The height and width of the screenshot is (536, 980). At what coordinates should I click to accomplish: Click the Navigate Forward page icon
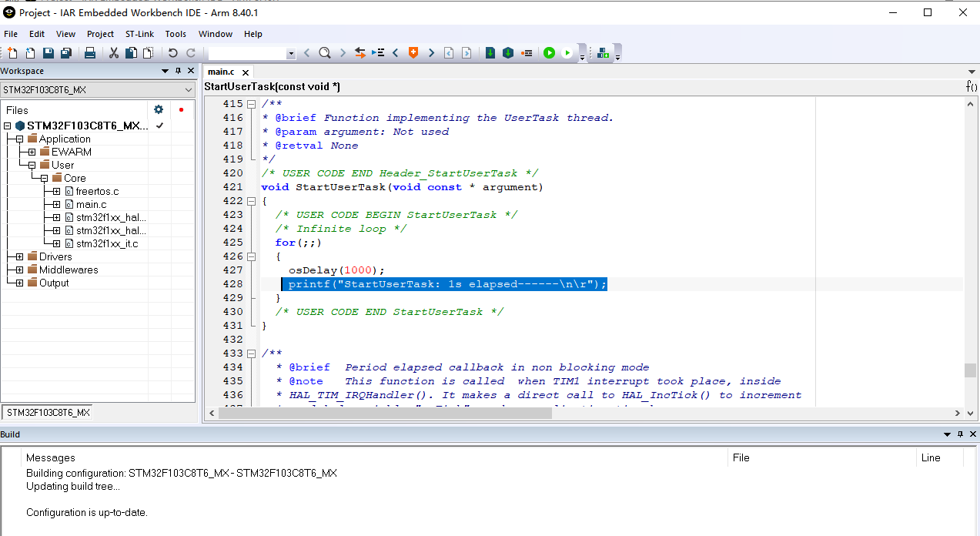click(x=467, y=53)
